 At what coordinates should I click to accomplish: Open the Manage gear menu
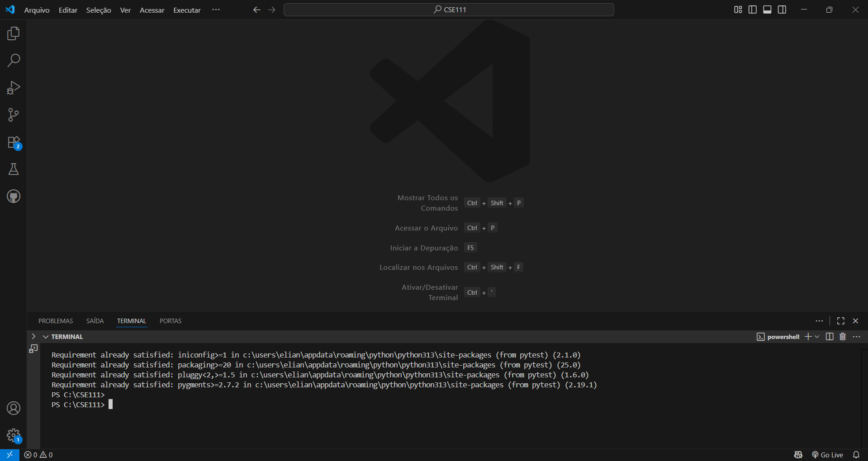pos(14,436)
